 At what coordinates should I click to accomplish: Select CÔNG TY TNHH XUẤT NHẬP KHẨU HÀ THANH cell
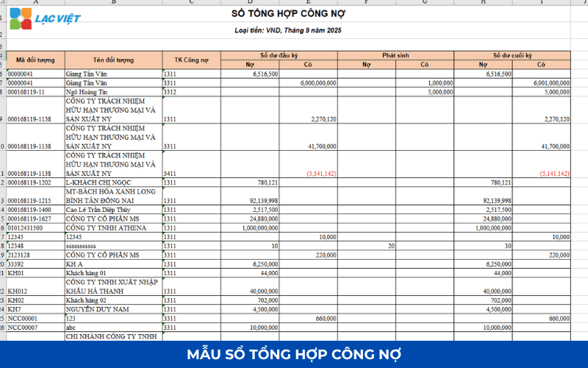click(114, 287)
